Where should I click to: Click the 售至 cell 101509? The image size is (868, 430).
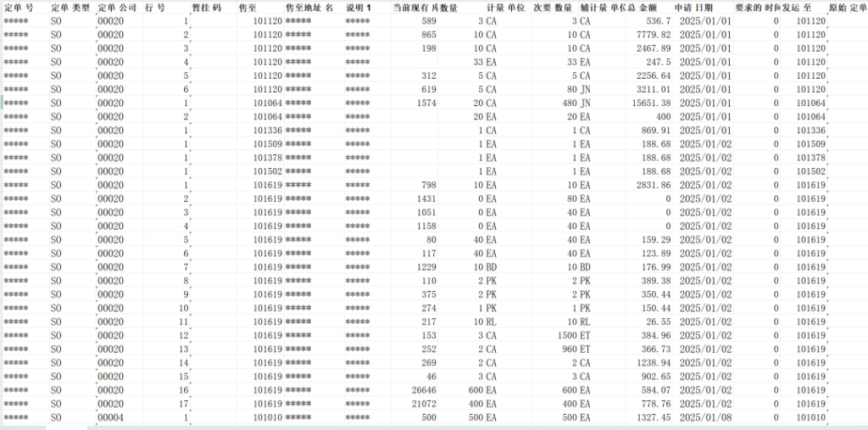coord(268,144)
